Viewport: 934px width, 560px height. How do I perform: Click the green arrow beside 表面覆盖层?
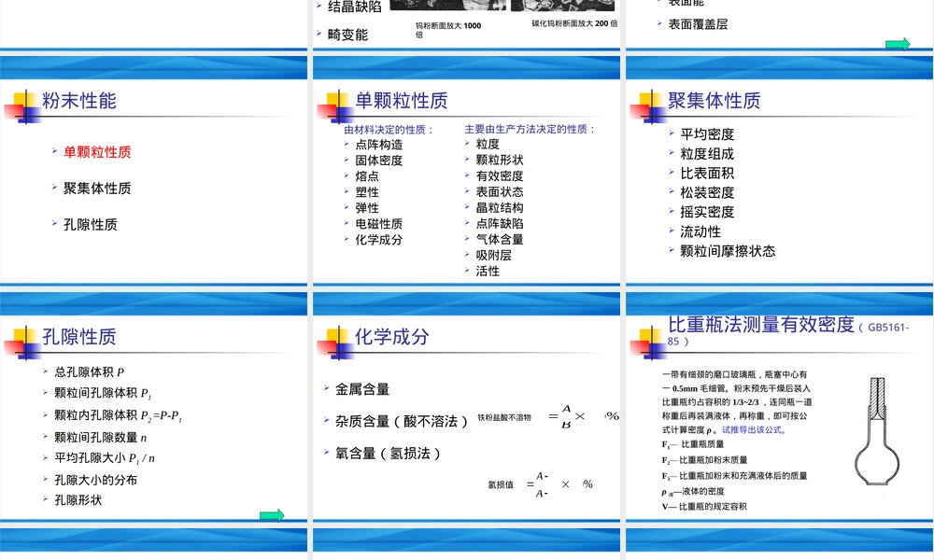click(x=898, y=44)
